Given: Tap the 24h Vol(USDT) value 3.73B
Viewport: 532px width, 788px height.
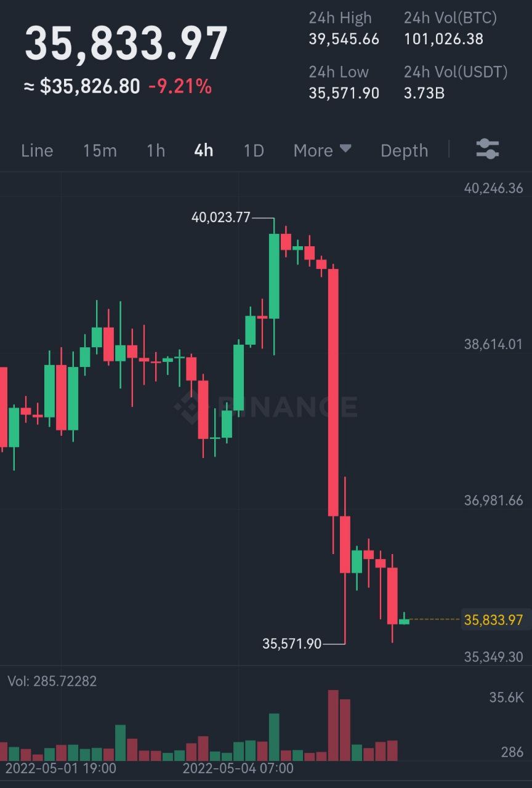Looking at the screenshot, I should (424, 93).
